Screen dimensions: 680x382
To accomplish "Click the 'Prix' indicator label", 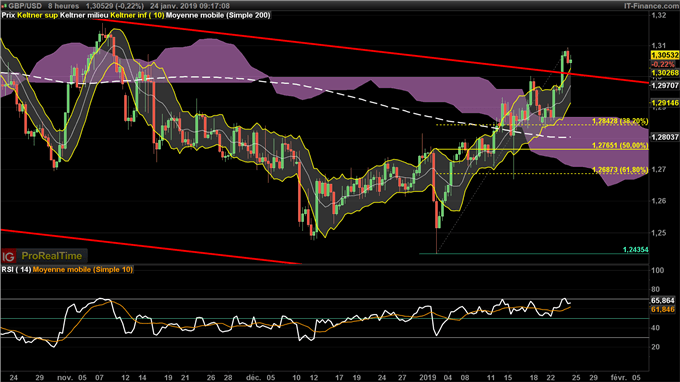I will coord(8,15).
